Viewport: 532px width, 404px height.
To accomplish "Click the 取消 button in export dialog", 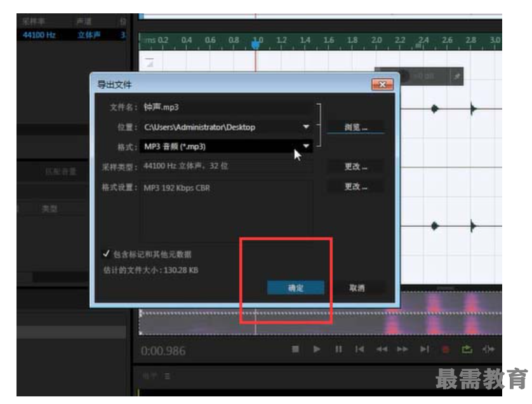I will point(357,288).
